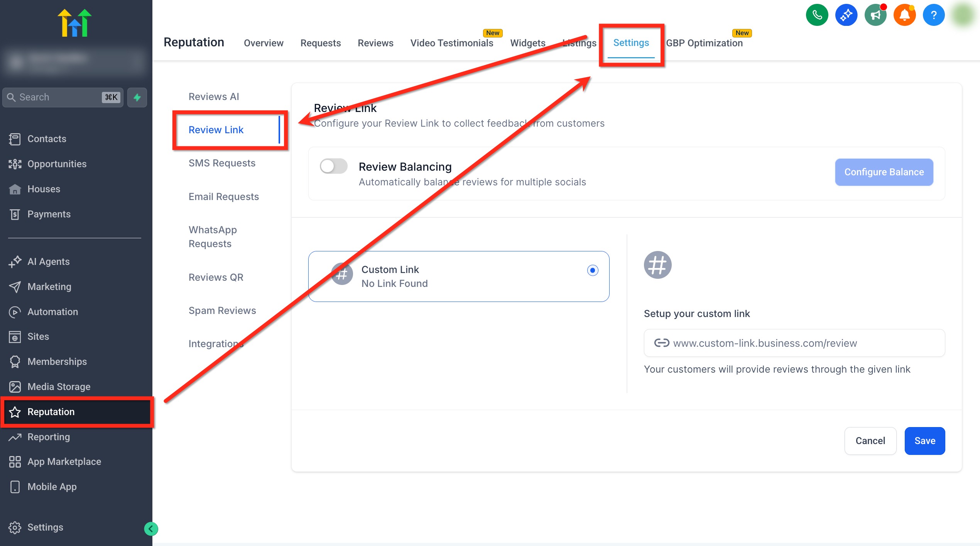Click the green profile avatar
980x546 pixels.
(963, 15)
